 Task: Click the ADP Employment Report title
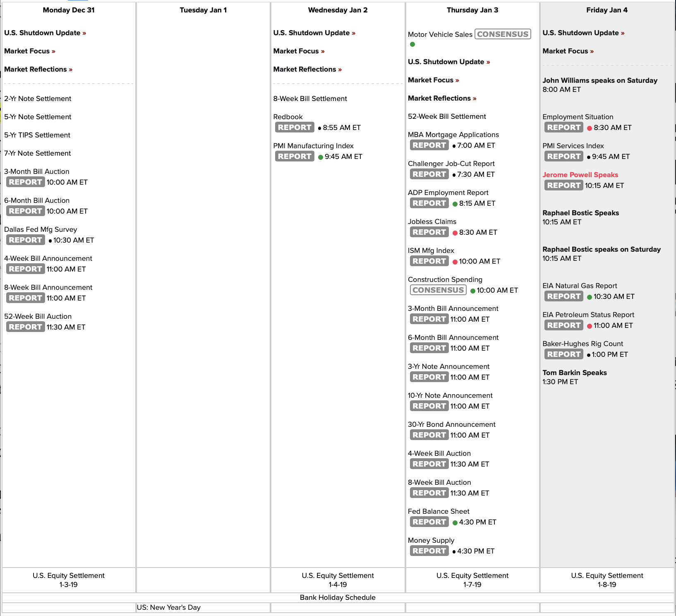click(448, 193)
